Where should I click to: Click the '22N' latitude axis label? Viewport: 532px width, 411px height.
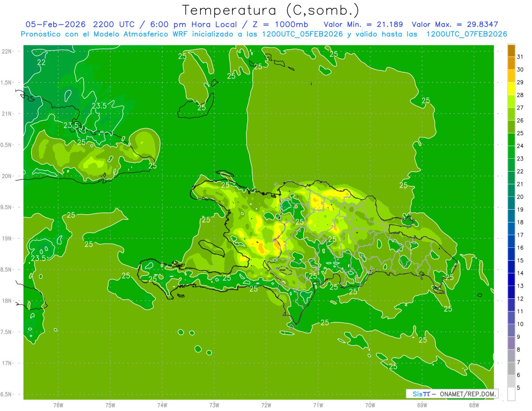pos(6,51)
